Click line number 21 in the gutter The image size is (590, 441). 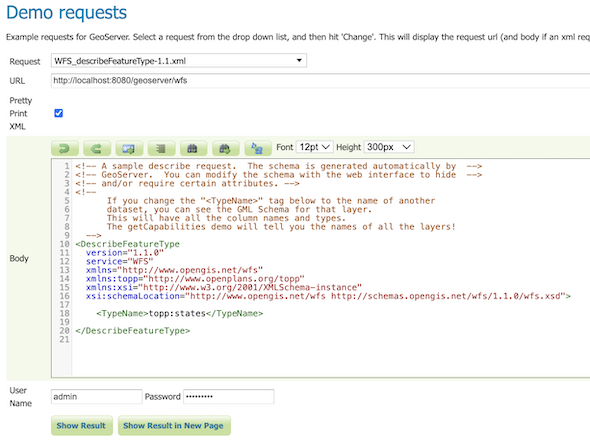pos(64,339)
